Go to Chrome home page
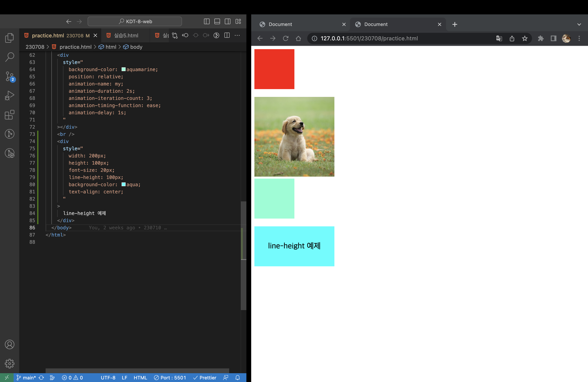Viewport: 588px width, 382px height. pyautogui.click(x=298, y=38)
